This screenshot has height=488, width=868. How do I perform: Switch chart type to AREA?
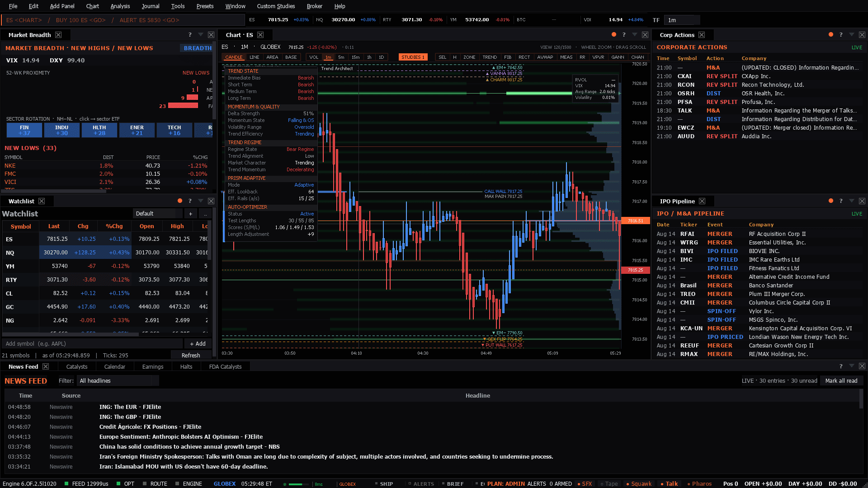272,57
